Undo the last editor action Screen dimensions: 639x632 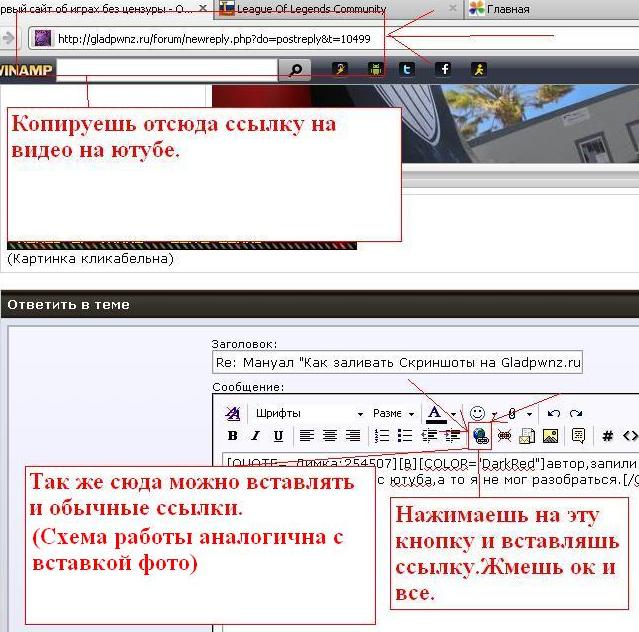point(553,414)
